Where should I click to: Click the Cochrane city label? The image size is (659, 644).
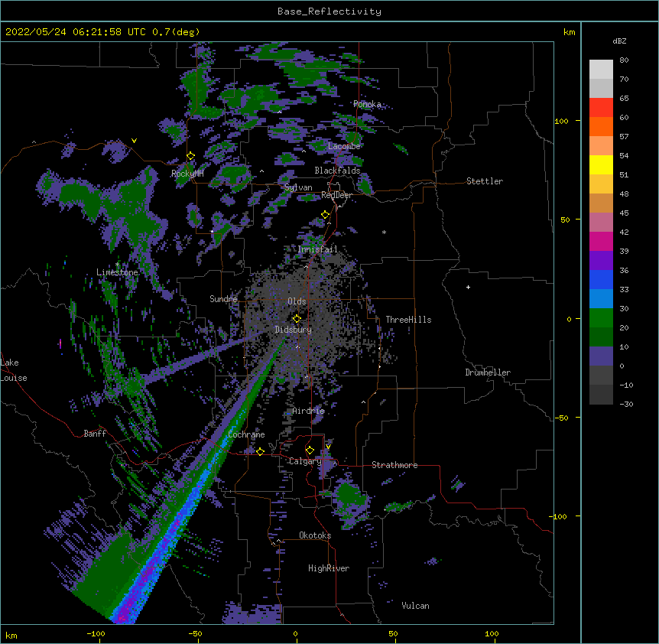(x=246, y=434)
